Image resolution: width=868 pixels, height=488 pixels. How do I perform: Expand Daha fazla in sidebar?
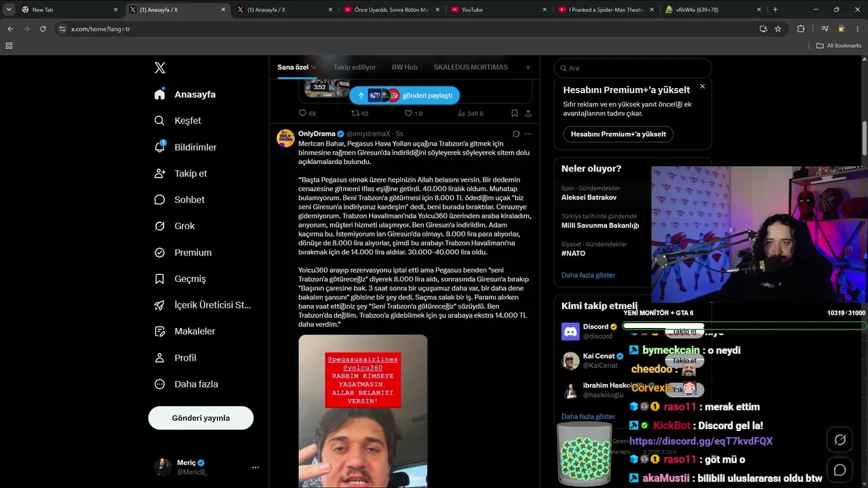click(x=186, y=384)
